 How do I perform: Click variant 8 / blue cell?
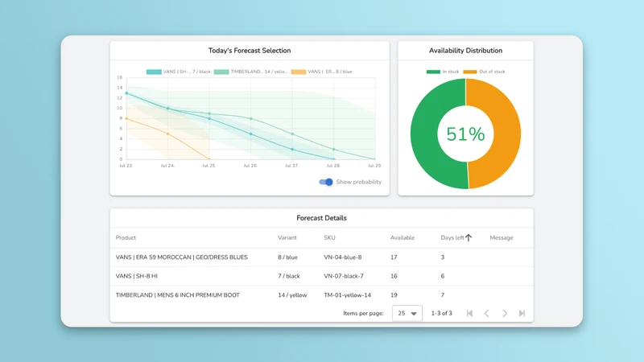287,257
